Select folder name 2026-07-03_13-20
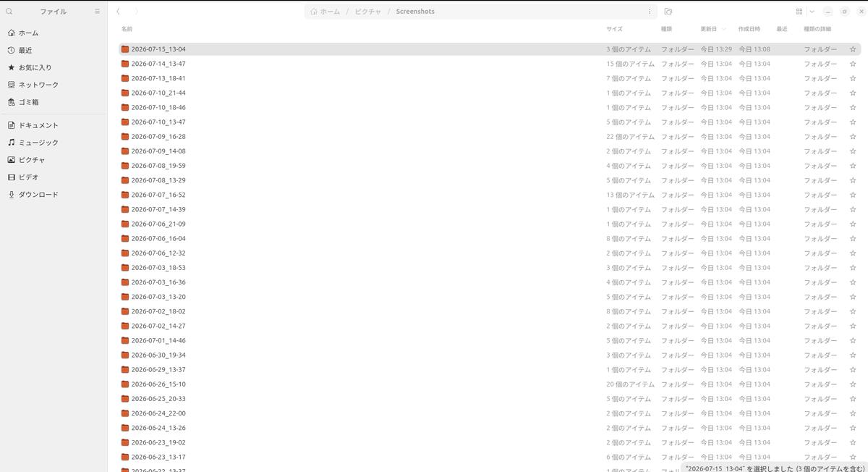This screenshot has height=472, width=868. 158,297
